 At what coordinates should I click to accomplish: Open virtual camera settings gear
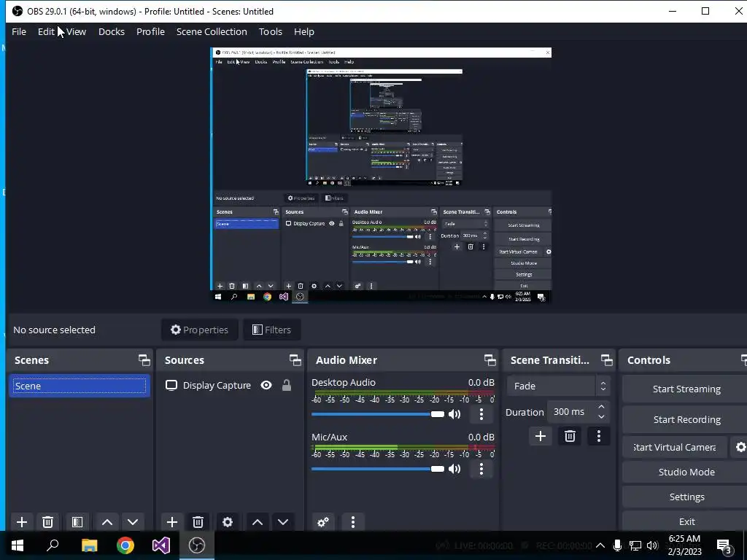(740, 447)
